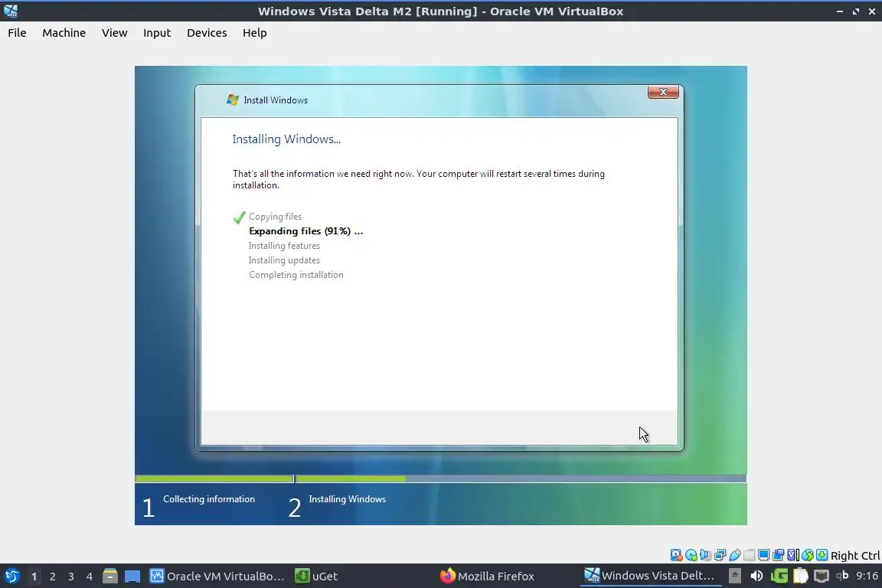Click the network connection tray icon
The height and width of the screenshot is (588, 882).
822,576
